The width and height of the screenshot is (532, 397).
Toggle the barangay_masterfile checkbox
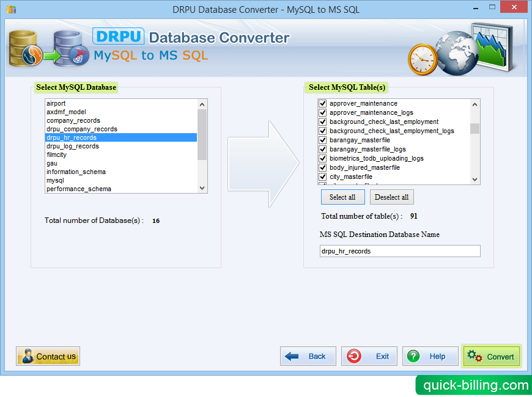coord(322,140)
